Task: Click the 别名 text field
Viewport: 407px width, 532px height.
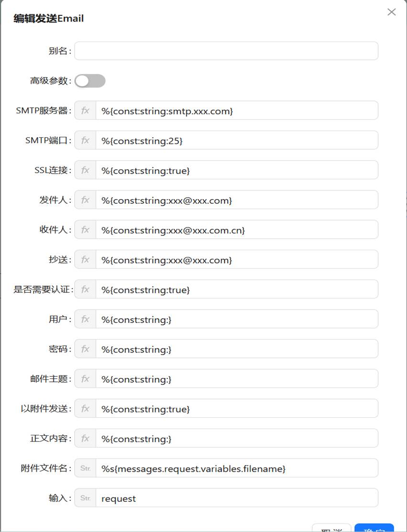Action: [226, 51]
